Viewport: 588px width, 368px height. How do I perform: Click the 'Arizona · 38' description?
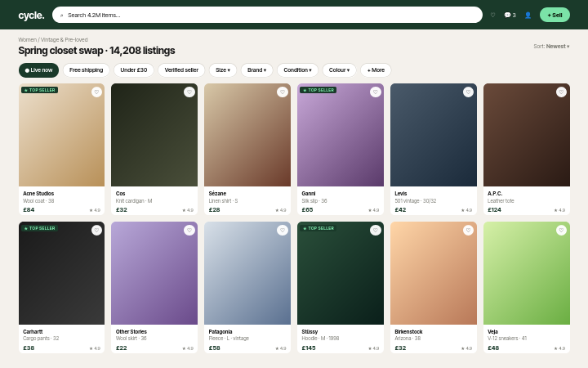[x=408, y=339]
